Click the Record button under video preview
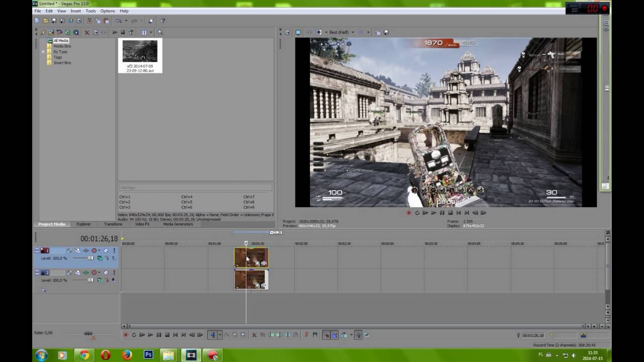Image resolution: width=644 pixels, height=362 pixels. [x=409, y=213]
